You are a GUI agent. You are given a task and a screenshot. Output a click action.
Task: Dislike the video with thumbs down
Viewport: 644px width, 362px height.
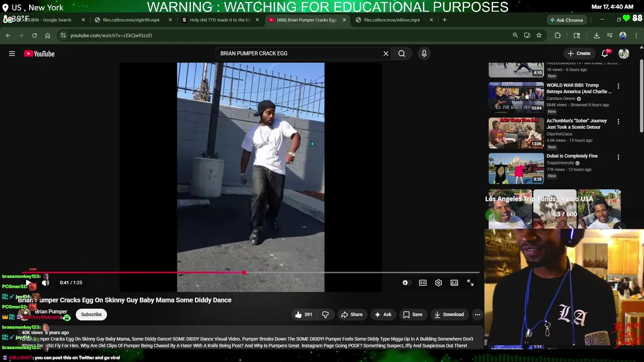[x=326, y=314]
